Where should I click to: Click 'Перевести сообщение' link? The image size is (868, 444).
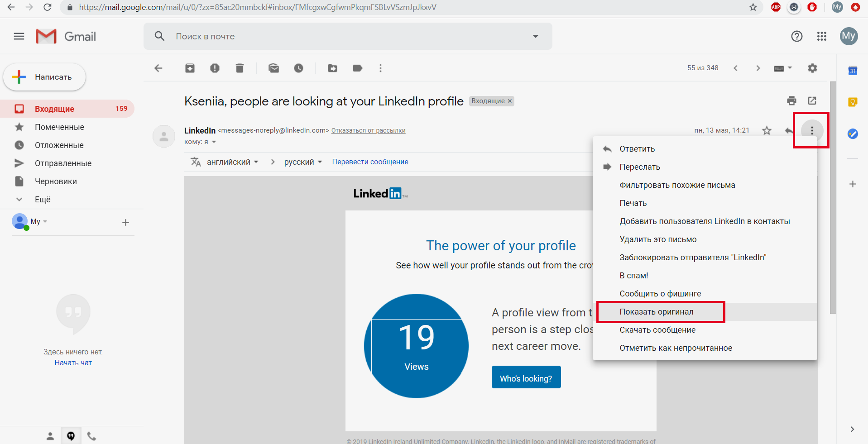click(370, 162)
